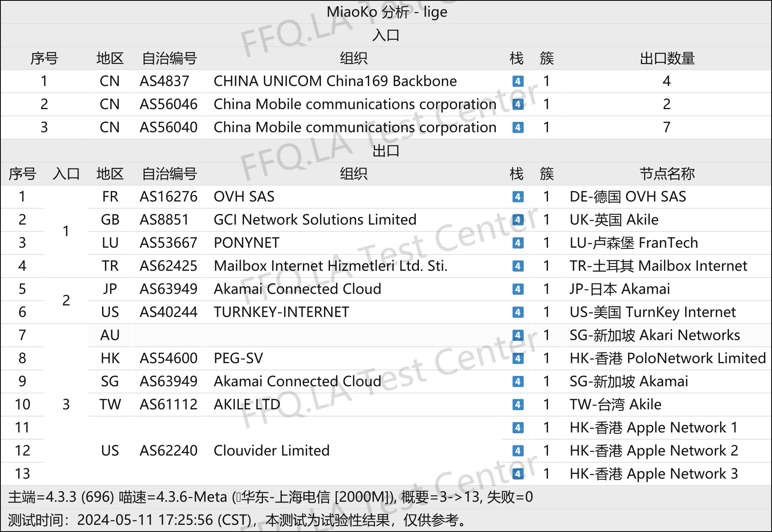Viewport: 772px width, 532px height.
Task: Click the IPv4 stack icon for CHINA UNICOM row
Action: tap(518, 81)
